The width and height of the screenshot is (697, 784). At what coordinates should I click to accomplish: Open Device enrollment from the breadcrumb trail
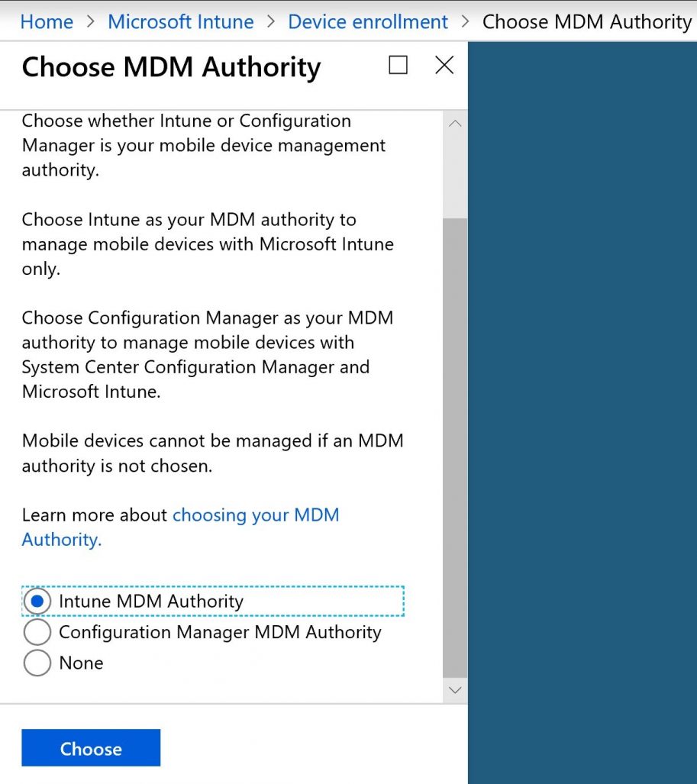367,21
